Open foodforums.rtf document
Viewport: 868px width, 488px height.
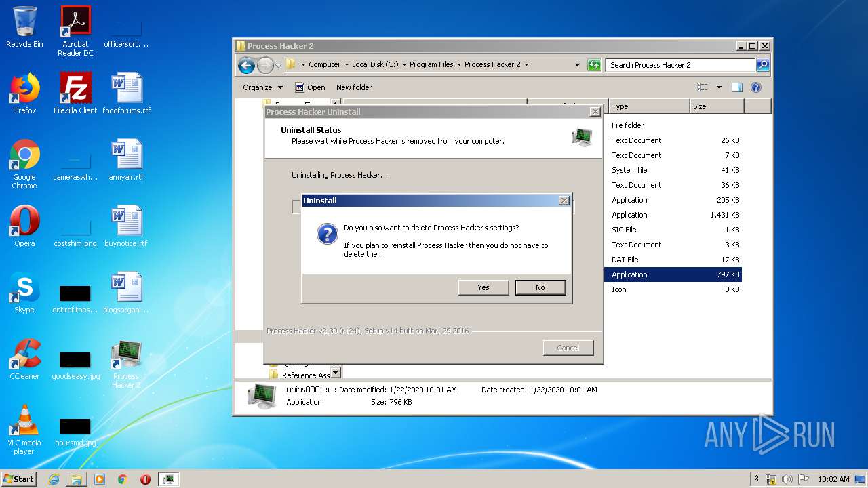tap(127, 94)
